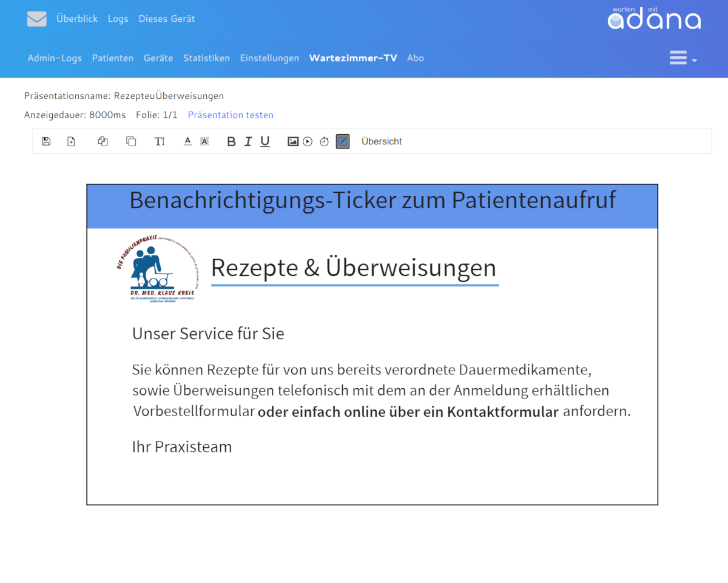This screenshot has width=728, height=583.
Task: Copy slide content using the copy icon
Action: [131, 141]
